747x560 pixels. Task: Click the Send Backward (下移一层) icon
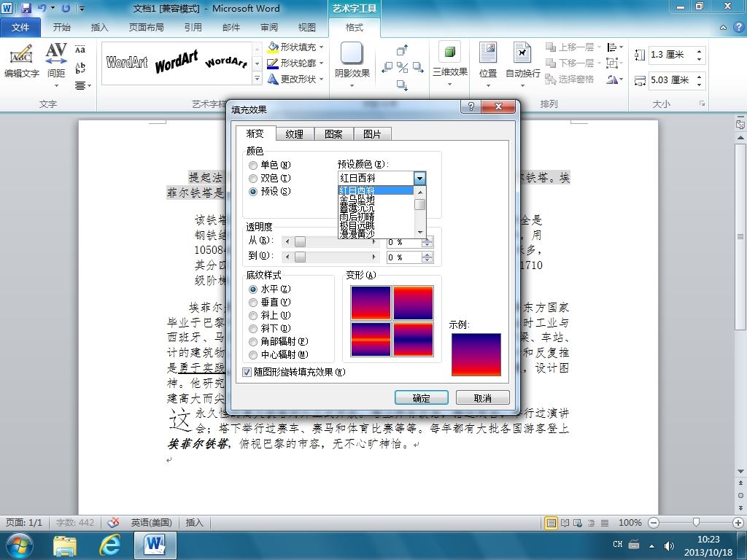tap(551, 63)
